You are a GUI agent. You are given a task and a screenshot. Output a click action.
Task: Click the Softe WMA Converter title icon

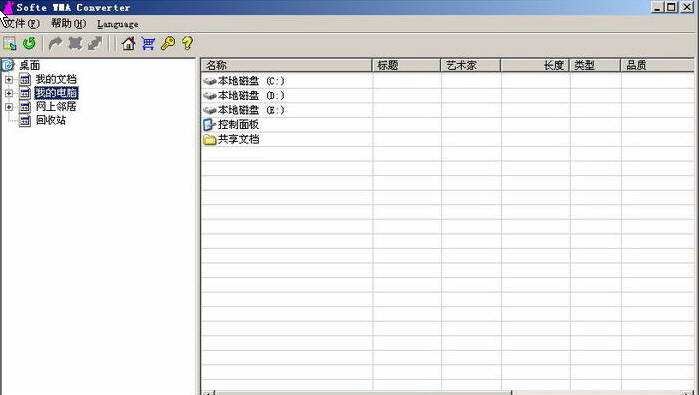8,7
